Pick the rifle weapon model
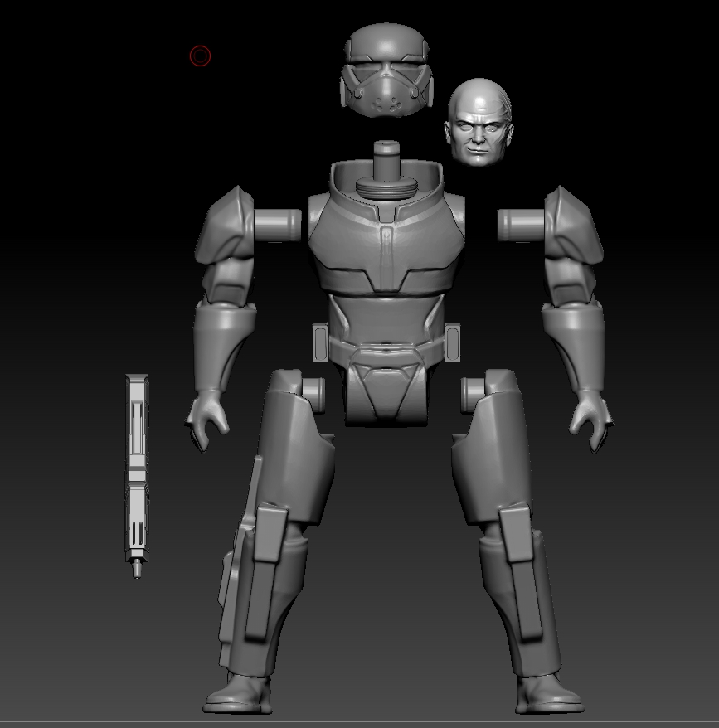Screen dimensions: 719x728 137,475
